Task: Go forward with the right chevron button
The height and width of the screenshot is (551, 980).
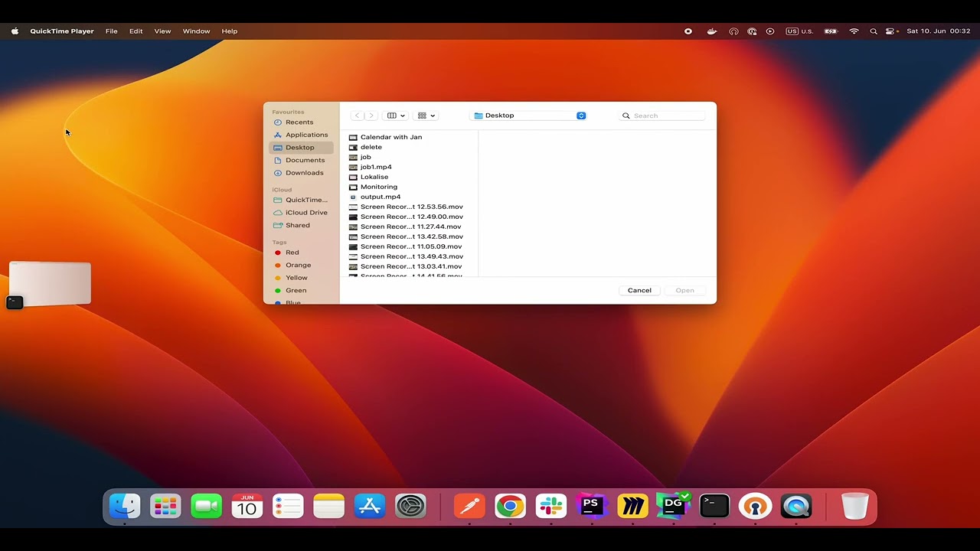Action: pos(371,116)
